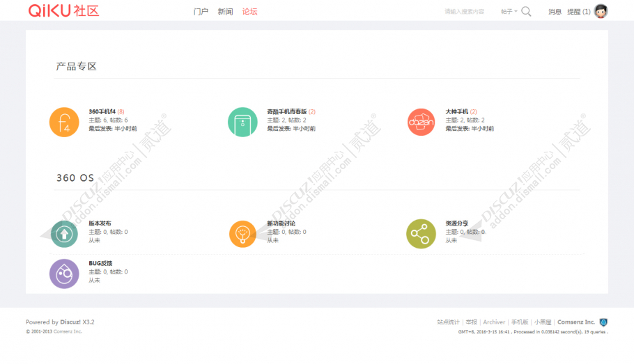Open the 360手机f4 forum link

click(102, 111)
